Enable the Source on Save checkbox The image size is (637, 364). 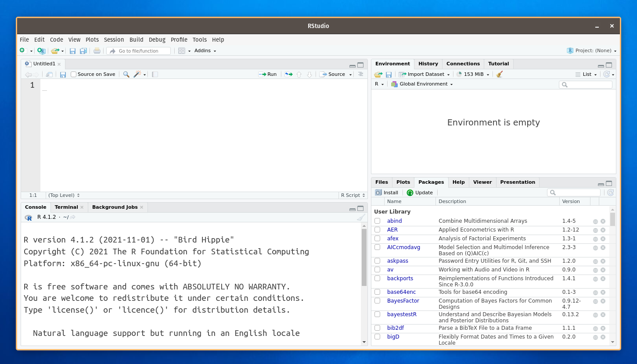pyautogui.click(x=73, y=75)
